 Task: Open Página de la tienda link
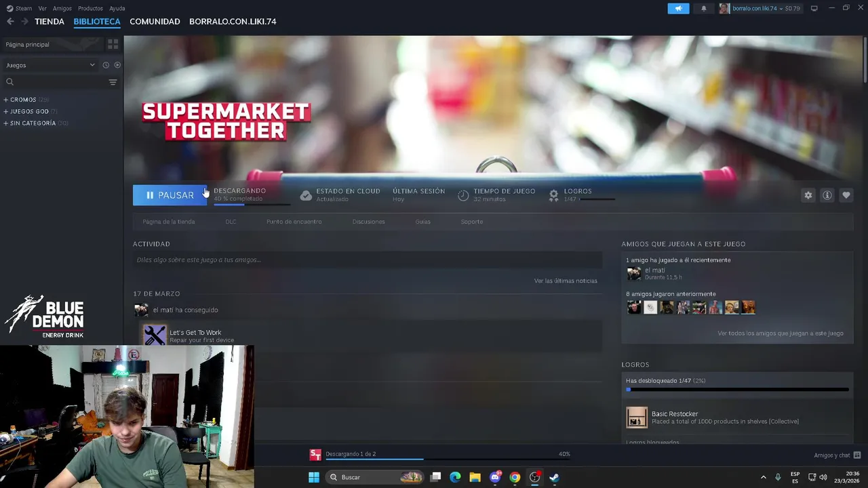pos(169,222)
